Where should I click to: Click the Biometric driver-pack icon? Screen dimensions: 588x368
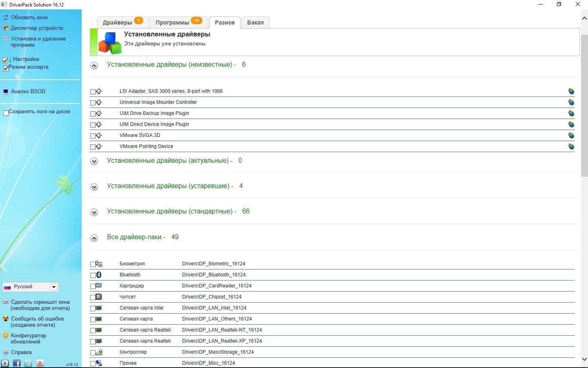99,264
